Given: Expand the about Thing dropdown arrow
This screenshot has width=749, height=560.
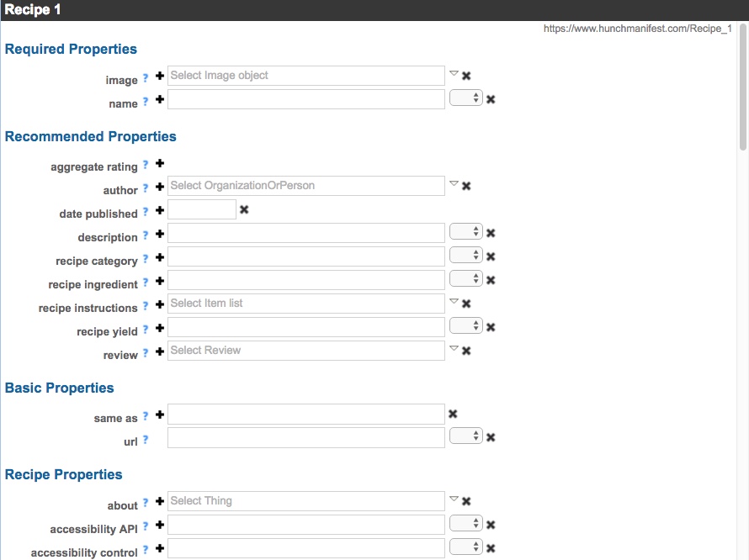Looking at the screenshot, I should 454,499.
